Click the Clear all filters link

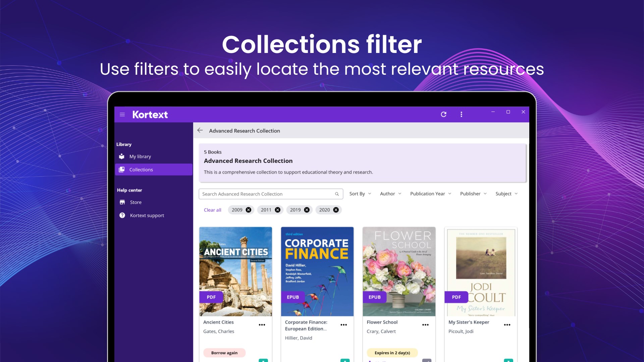[212, 210]
